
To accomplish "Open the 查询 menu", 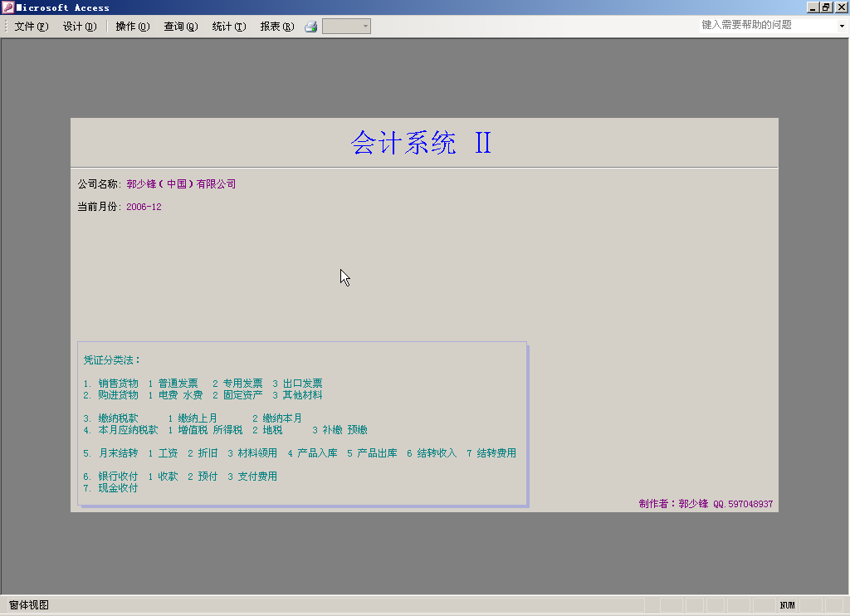I will pos(181,27).
